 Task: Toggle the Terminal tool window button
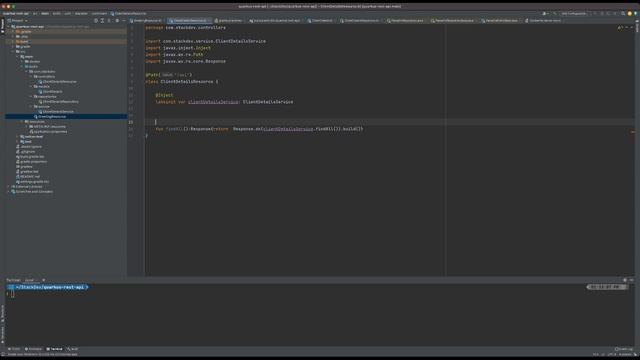coord(54,349)
